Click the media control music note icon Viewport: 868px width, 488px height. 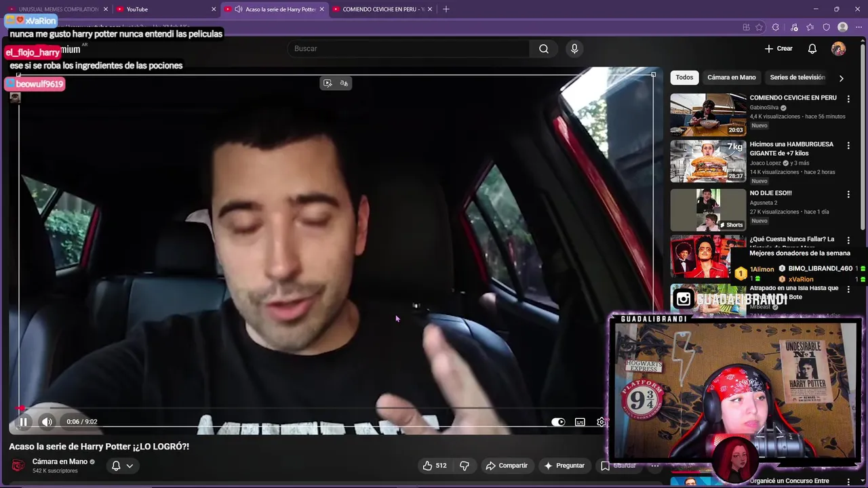pos(794,27)
